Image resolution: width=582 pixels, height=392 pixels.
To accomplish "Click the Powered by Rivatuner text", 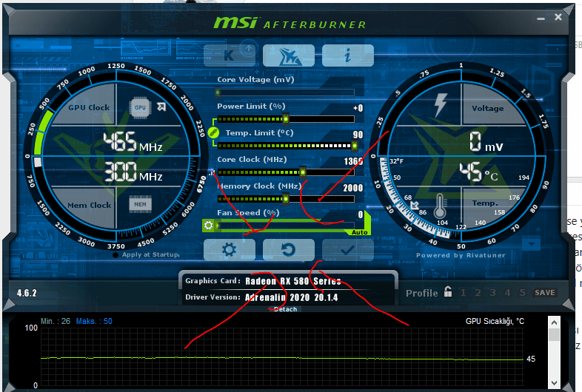I will pyautogui.click(x=461, y=255).
